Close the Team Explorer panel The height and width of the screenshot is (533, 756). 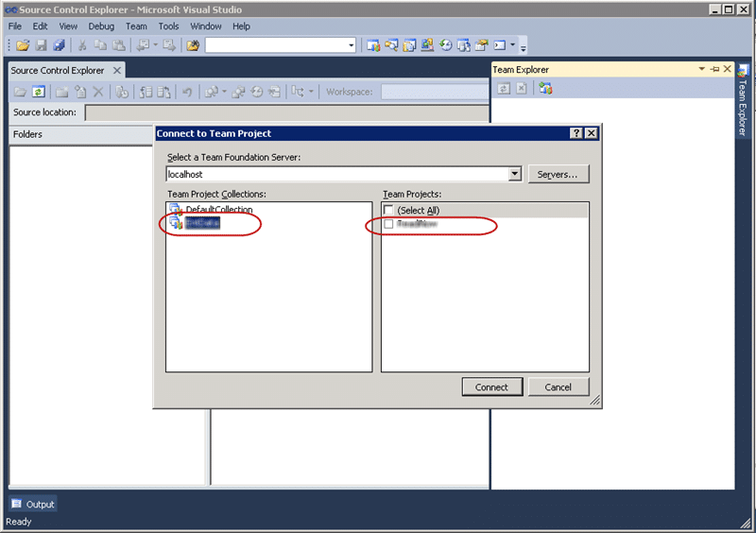pyautogui.click(x=727, y=69)
